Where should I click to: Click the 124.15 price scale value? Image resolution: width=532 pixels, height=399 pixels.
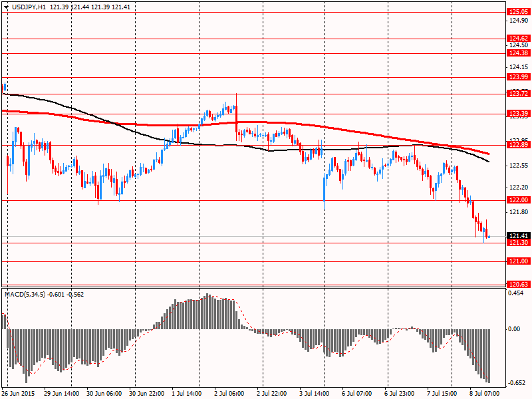coord(519,67)
